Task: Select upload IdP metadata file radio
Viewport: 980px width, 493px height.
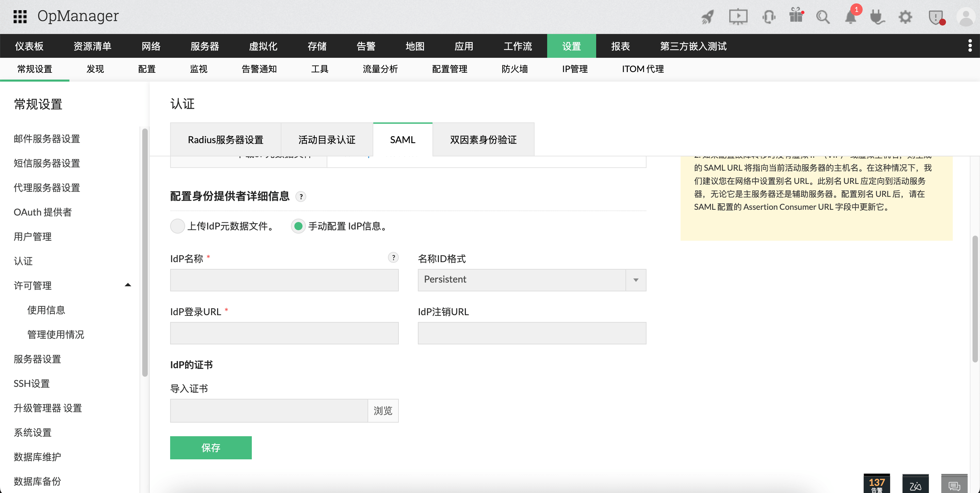Action: [x=177, y=226]
